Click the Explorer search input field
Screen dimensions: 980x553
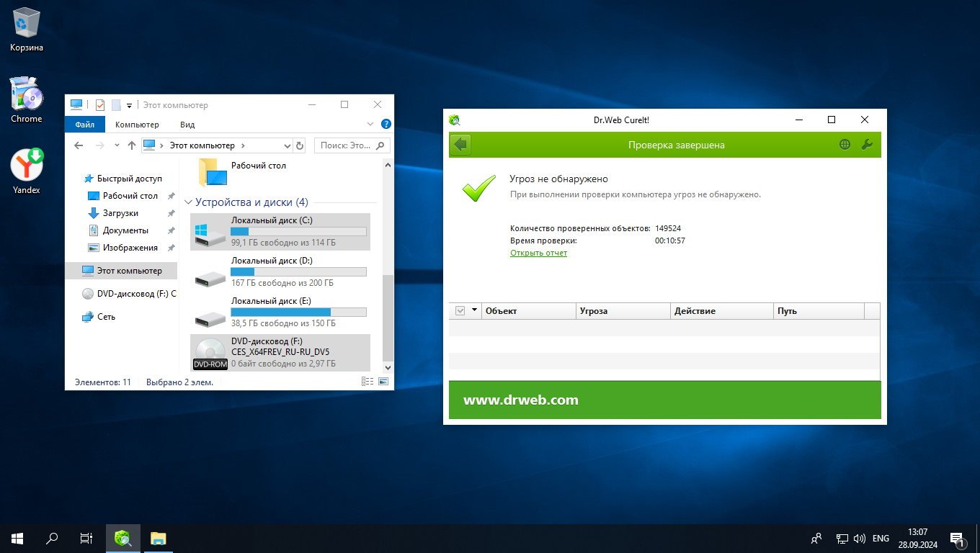click(344, 145)
